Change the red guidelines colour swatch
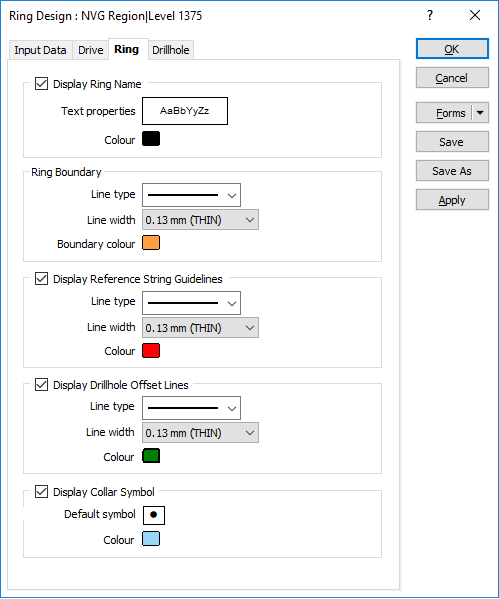The height and width of the screenshot is (599, 499). coord(151,351)
